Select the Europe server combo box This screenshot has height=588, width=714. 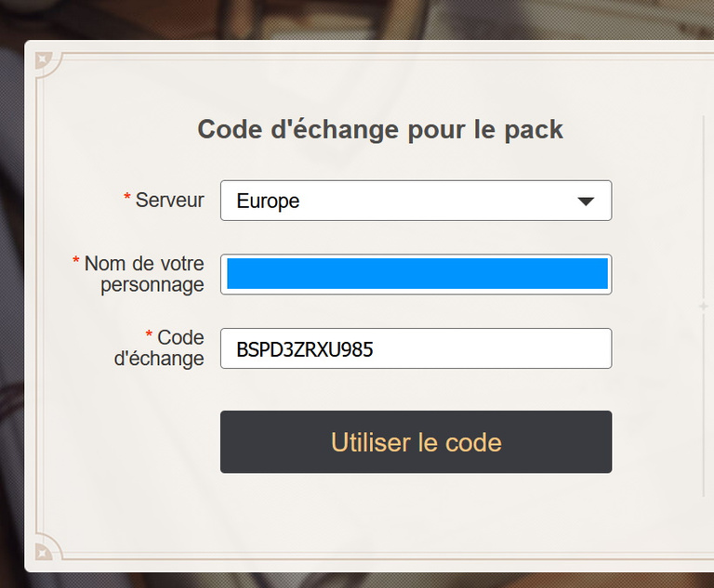click(416, 201)
